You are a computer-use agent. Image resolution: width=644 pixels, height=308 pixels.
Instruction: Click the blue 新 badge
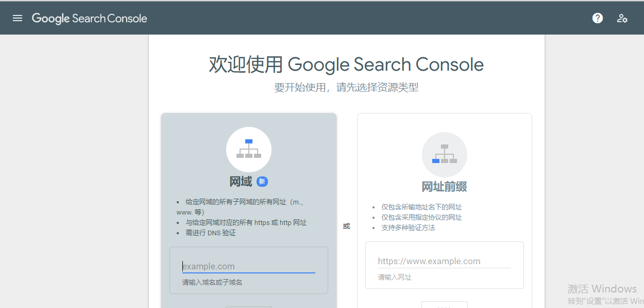point(262,182)
